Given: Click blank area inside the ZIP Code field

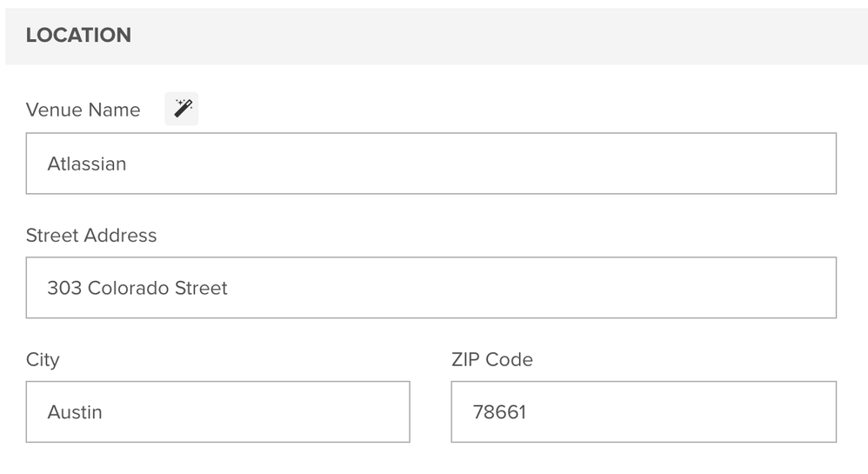Looking at the screenshot, I should pos(681,411).
